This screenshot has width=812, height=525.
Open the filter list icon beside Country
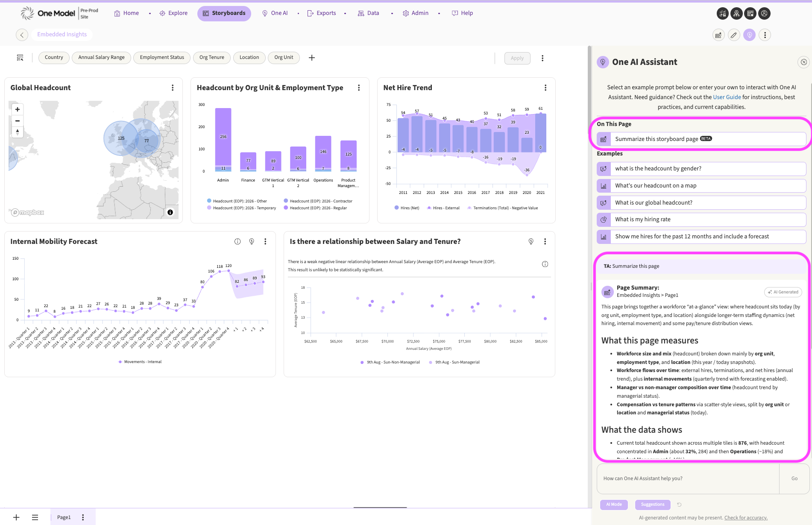point(20,58)
